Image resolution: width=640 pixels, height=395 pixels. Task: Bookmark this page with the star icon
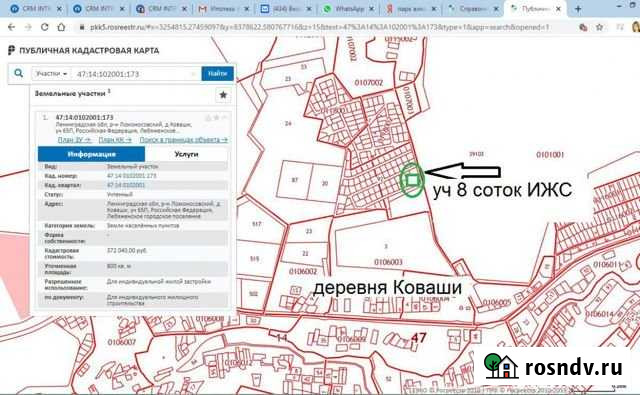pos(599,27)
